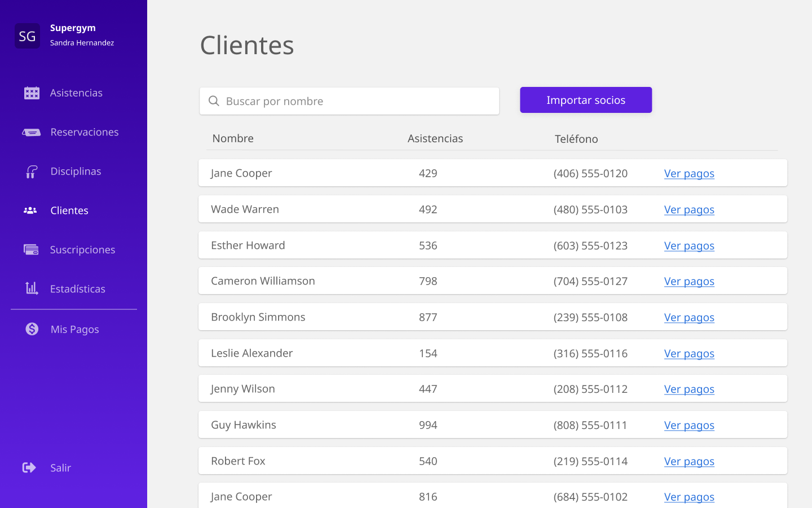Image resolution: width=812 pixels, height=508 pixels.
Task: View Guy Hawkins' payments link
Action: (689, 425)
